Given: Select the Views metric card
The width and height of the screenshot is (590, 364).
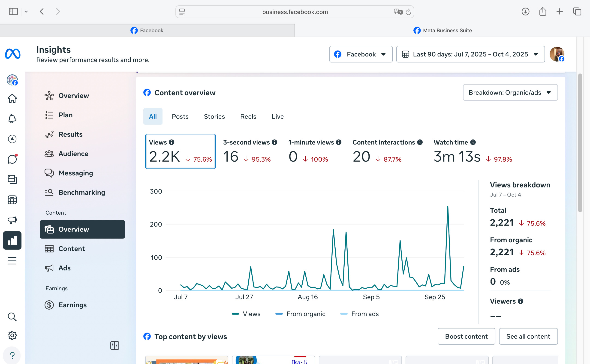Looking at the screenshot, I should [x=180, y=151].
